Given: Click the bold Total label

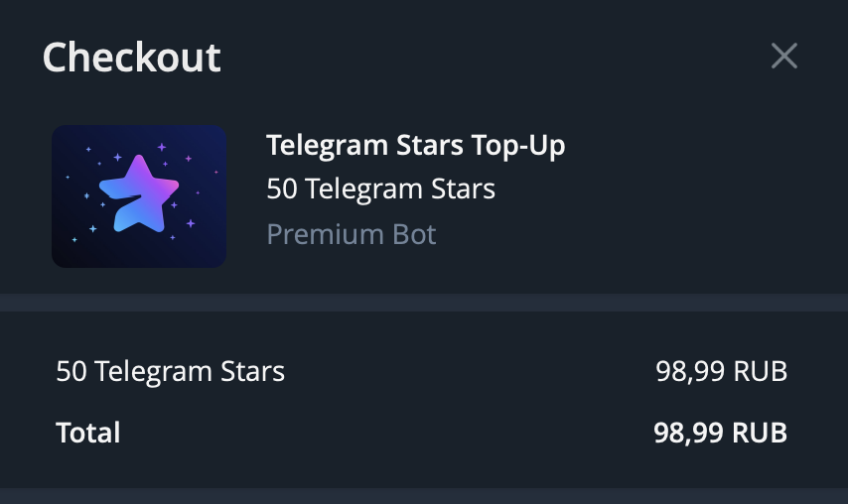Looking at the screenshot, I should [88, 433].
